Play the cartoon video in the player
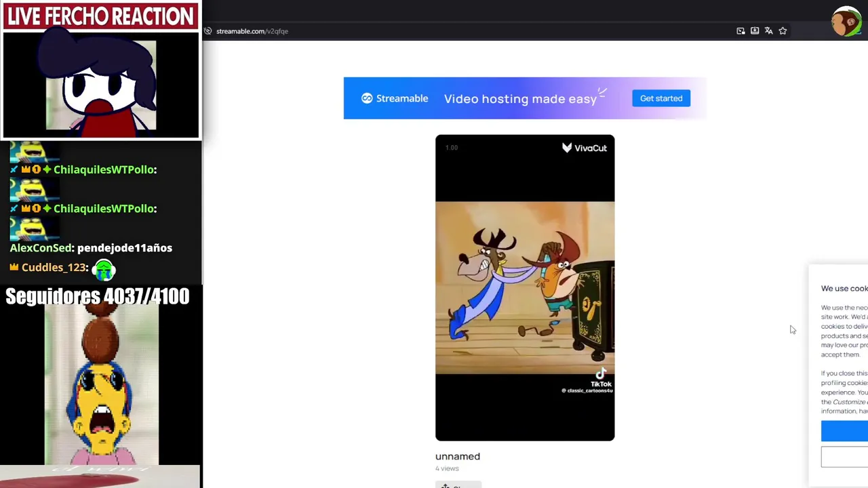 pos(525,287)
